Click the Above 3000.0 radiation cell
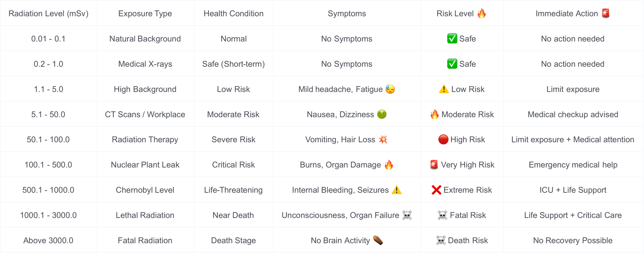 48,240
